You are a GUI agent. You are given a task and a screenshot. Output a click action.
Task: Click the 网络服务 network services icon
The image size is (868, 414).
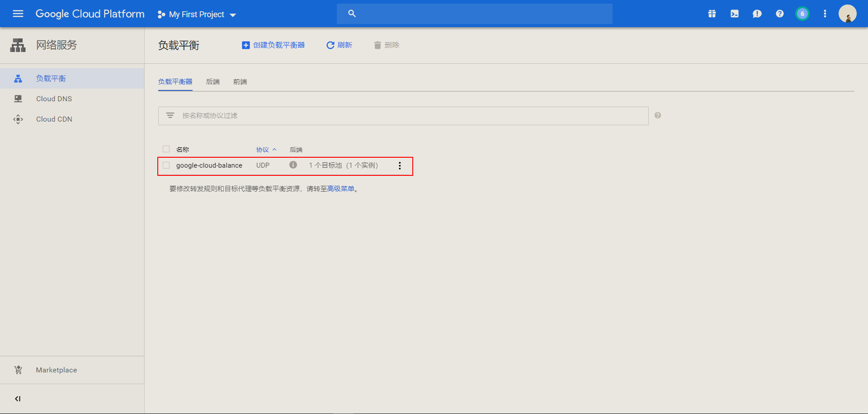click(18, 45)
